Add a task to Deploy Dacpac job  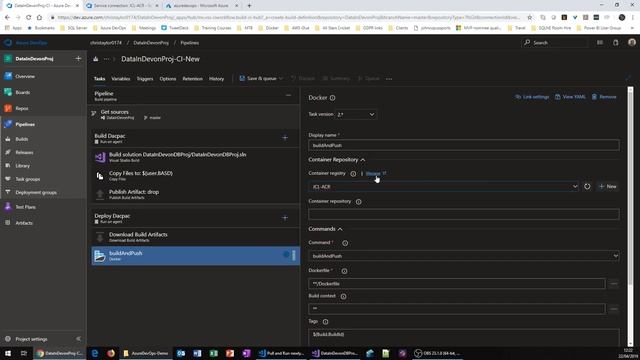coord(285,218)
